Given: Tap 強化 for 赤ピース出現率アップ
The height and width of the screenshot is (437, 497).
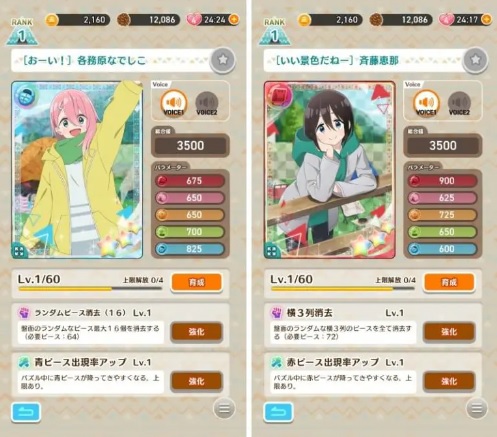Looking at the screenshot, I should pos(449,381).
